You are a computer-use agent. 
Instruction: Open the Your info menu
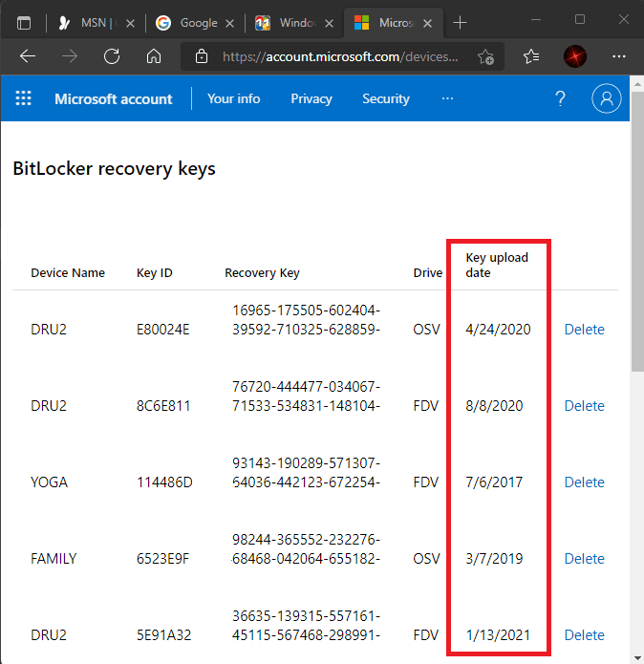coord(234,98)
